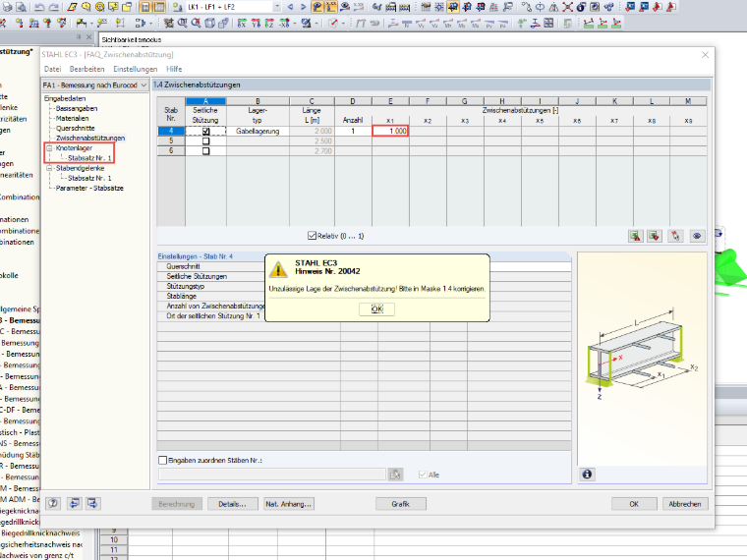
Task: Go to the next mask arrow icon
Action: pyautogui.click(x=92, y=503)
